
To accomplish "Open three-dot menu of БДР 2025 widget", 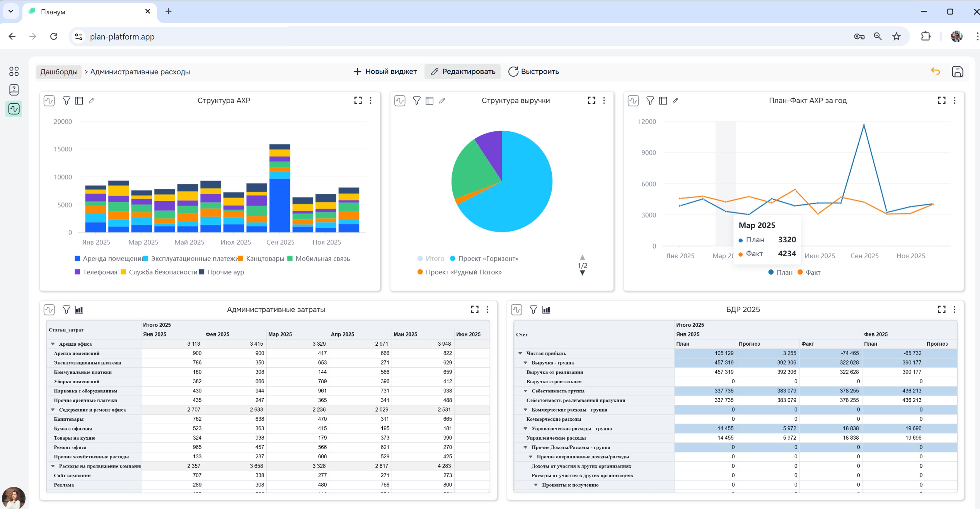I will 954,309.
